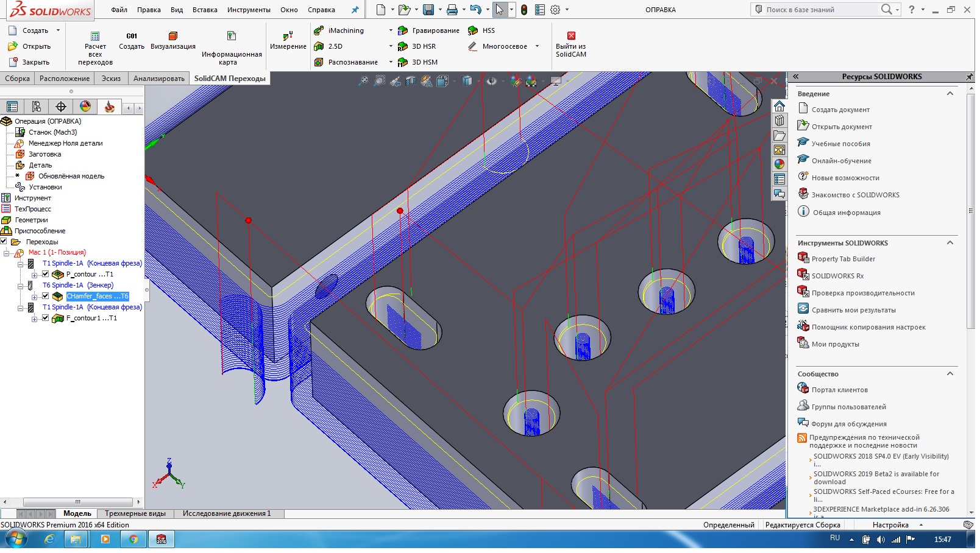Viewport: 980px width, 553px height.
Task: Open the Property Tab Builder link
Action: 843,259
